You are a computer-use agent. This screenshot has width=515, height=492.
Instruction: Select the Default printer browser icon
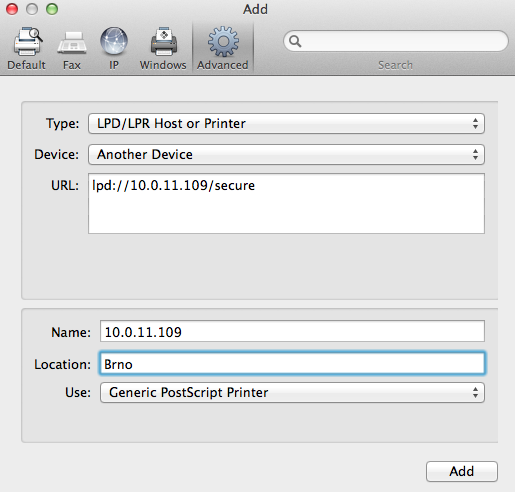point(28,41)
